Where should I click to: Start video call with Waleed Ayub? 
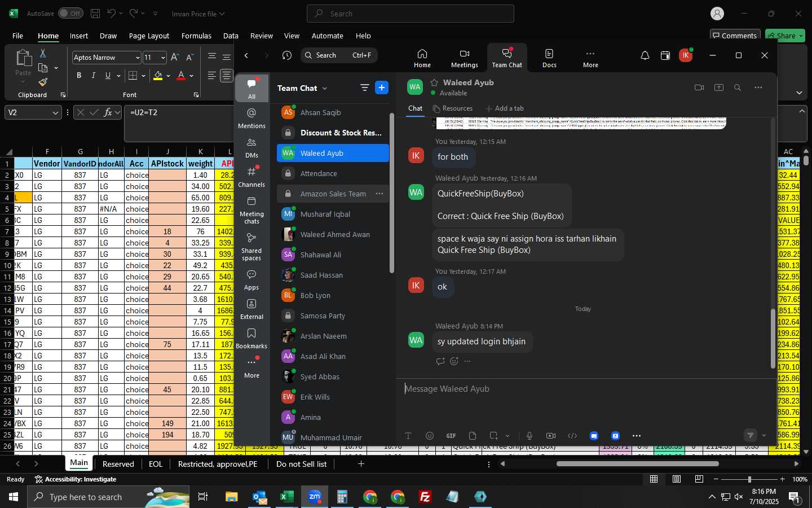(x=699, y=87)
